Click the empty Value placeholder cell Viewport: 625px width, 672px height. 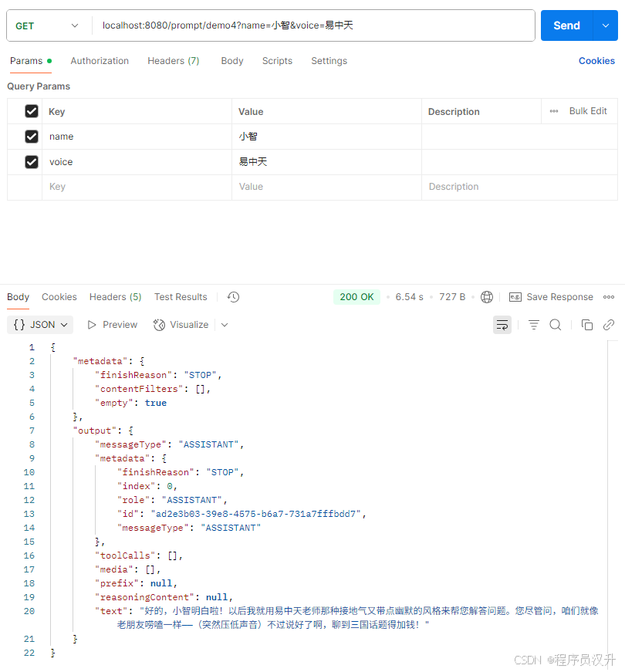pyautogui.click(x=326, y=187)
